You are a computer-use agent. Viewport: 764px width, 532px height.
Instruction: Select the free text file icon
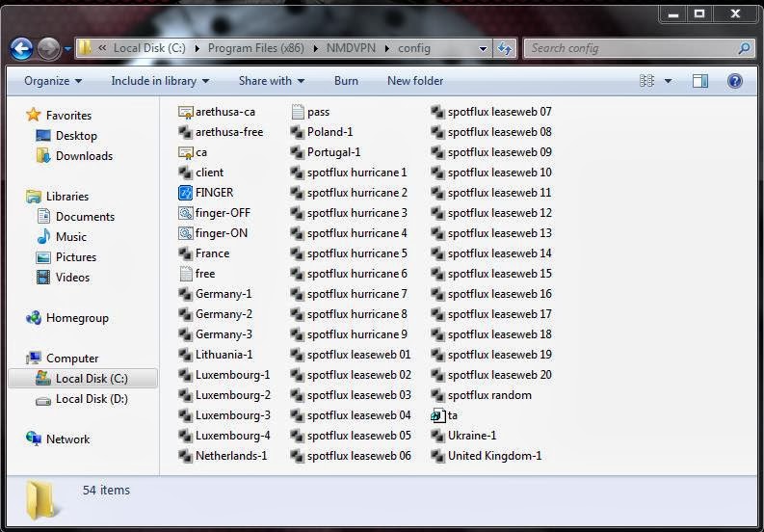tap(185, 274)
